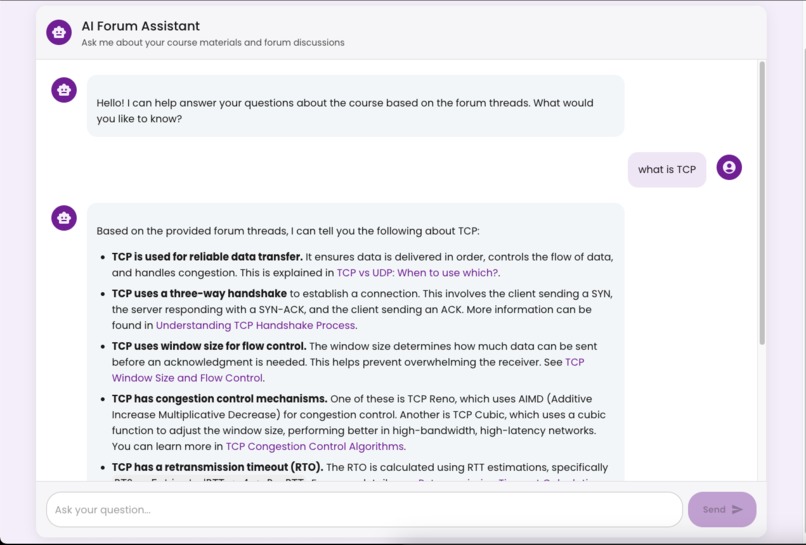806x545 pixels.
Task: Click the 'Hello! I can help answer' greeting text
Action: click(345, 111)
